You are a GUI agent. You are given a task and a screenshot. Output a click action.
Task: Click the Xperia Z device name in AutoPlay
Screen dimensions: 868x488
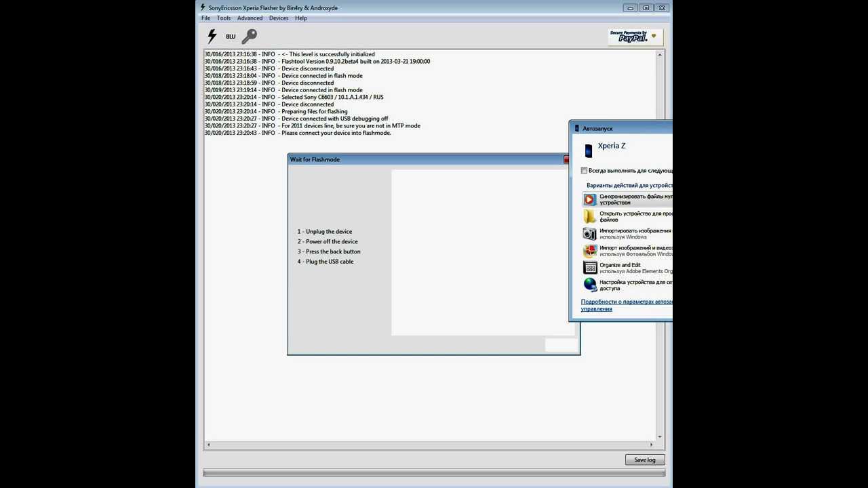(612, 146)
